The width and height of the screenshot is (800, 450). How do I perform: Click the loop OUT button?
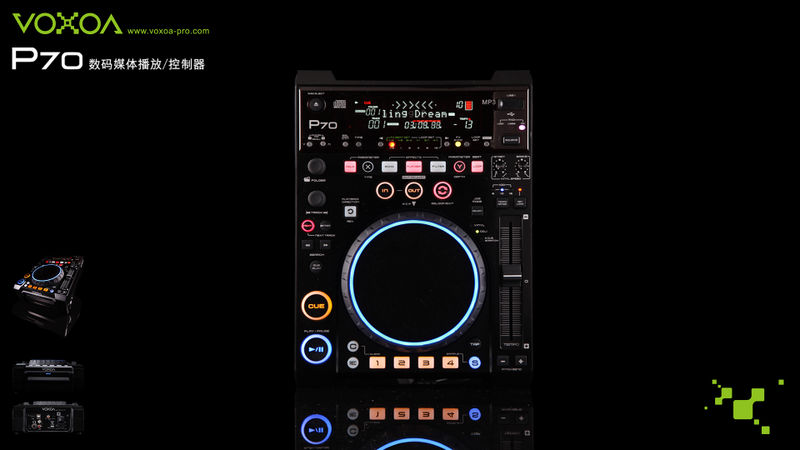(x=414, y=190)
